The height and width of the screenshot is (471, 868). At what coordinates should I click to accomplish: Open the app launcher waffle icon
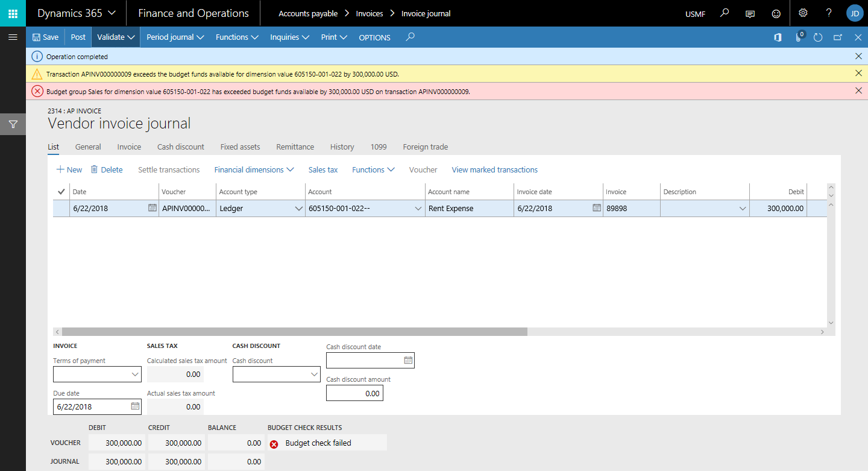pos(13,13)
